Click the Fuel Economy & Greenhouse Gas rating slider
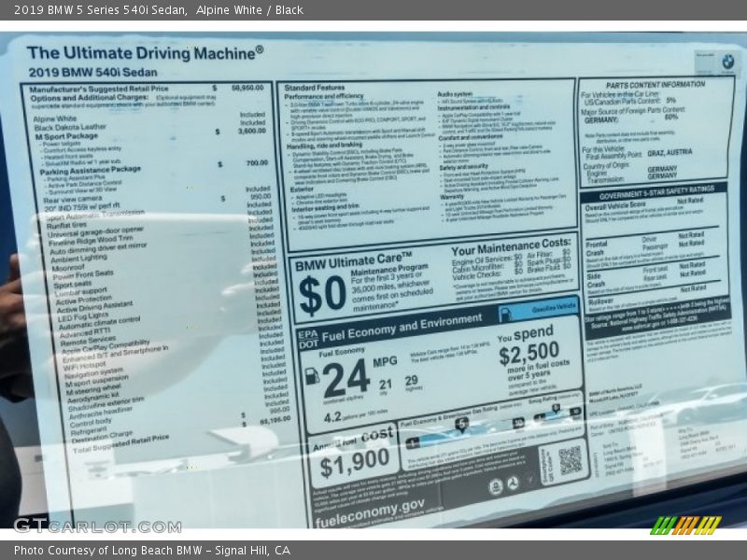Viewport: 747px width, 560px height. tap(462, 425)
